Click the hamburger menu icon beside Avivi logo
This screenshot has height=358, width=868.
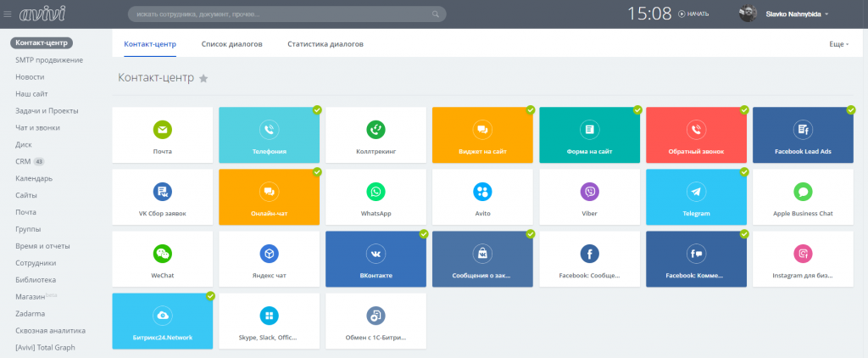[x=8, y=14]
